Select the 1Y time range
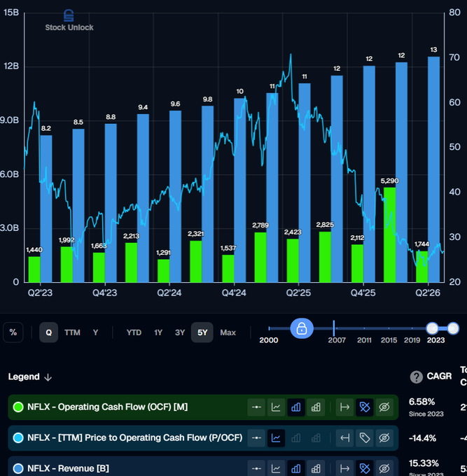Viewport: 467px width, 476px height. tap(158, 332)
